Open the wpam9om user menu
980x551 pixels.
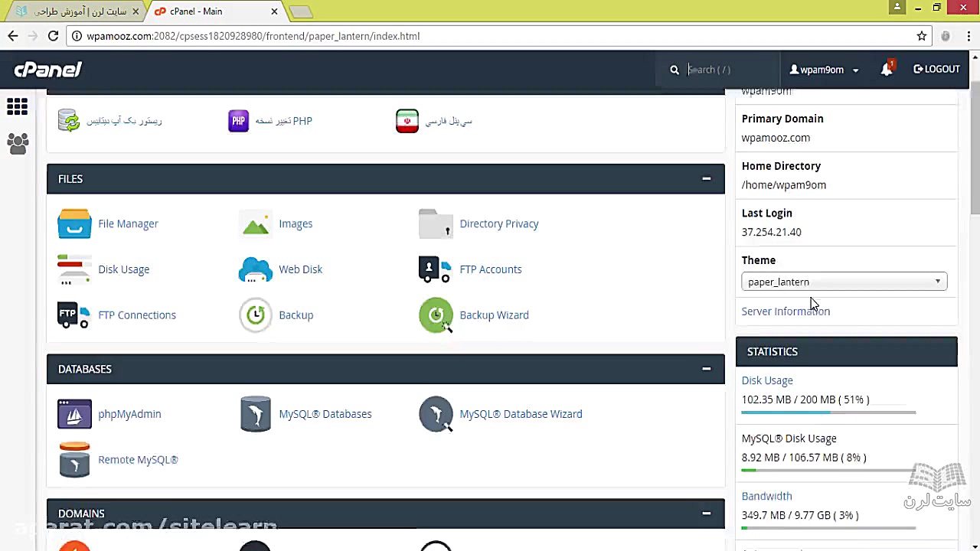824,70
